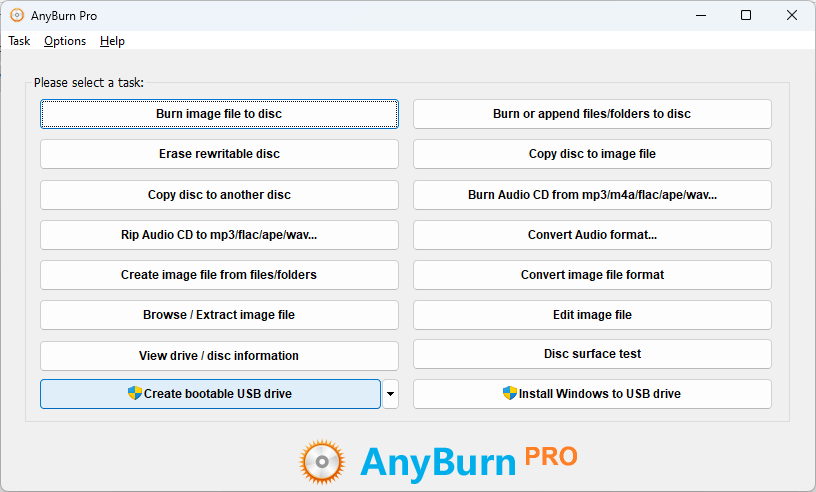The width and height of the screenshot is (816, 492).
Task: Start Disc surface test
Action: pos(592,354)
